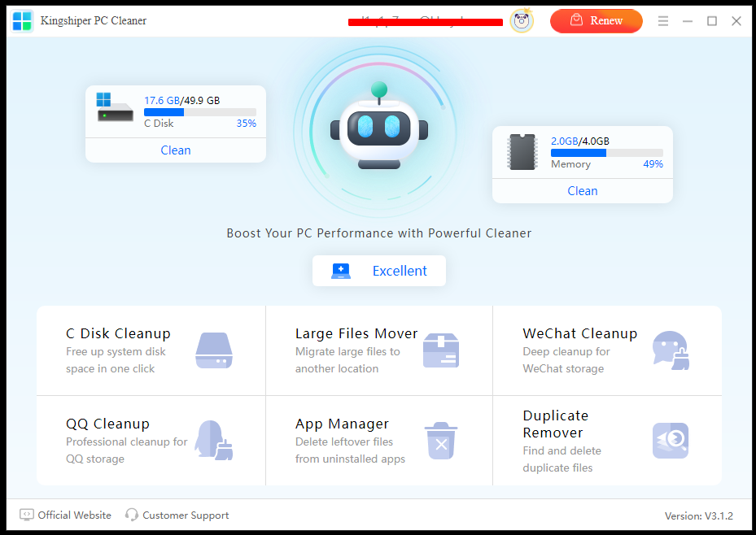Image resolution: width=756 pixels, height=535 pixels.
Task: Open the QQ Cleanup title
Action: (x=108, y=424)
